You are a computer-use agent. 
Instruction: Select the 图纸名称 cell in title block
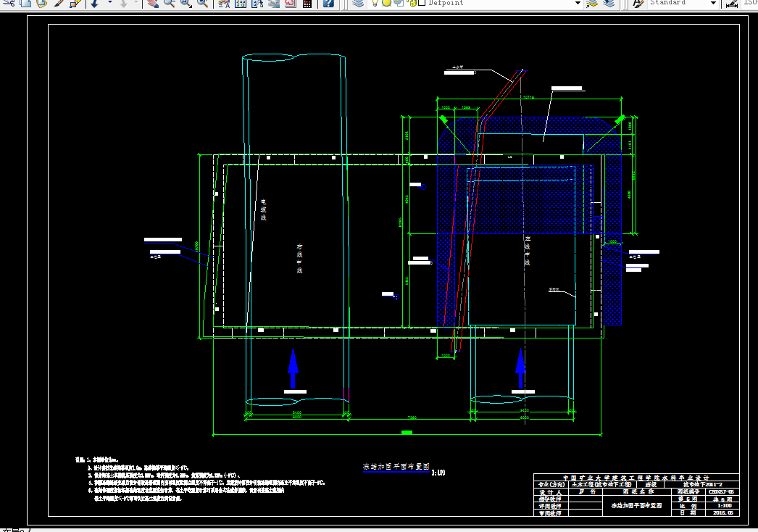click(638, 492)
